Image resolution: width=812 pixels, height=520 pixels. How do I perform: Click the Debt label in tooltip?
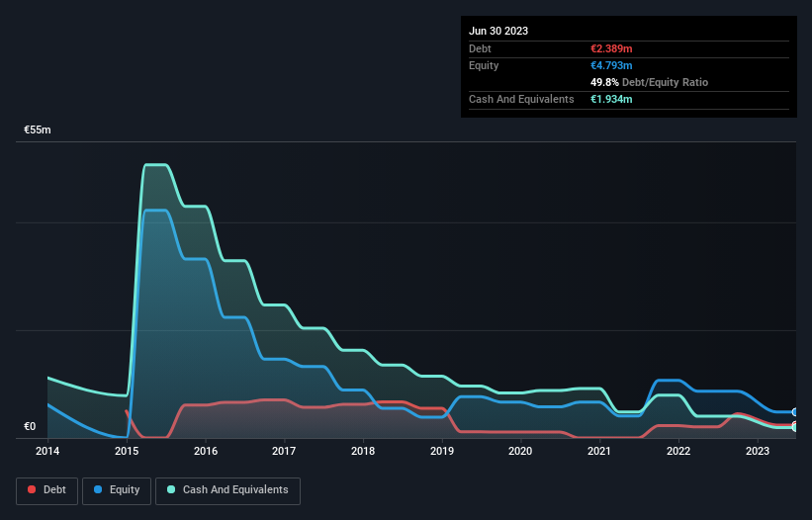[x=480, y=48]
